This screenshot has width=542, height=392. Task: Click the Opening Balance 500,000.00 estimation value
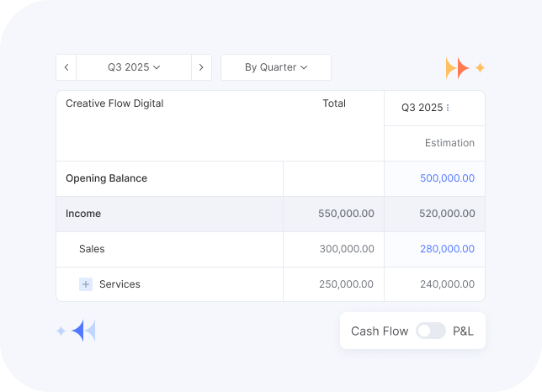pos(447,178)
